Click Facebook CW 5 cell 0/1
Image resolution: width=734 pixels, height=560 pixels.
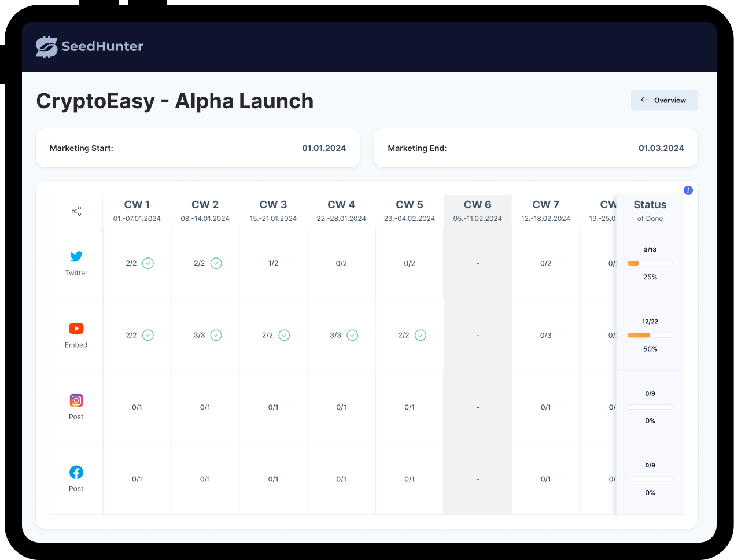tap(410, 479)
